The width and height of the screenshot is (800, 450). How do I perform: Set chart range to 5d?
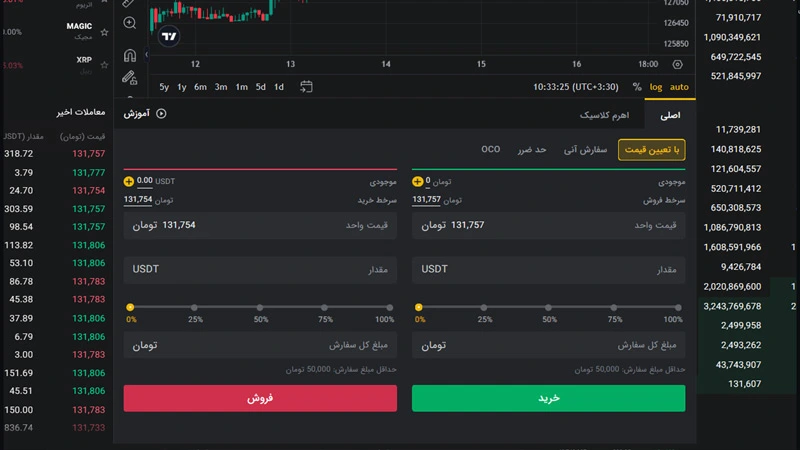click(261, 87)
